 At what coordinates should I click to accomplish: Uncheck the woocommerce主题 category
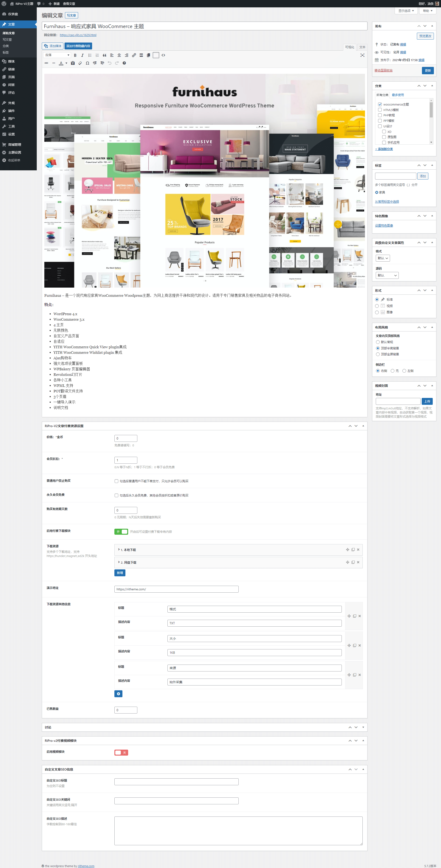[380, 104]
